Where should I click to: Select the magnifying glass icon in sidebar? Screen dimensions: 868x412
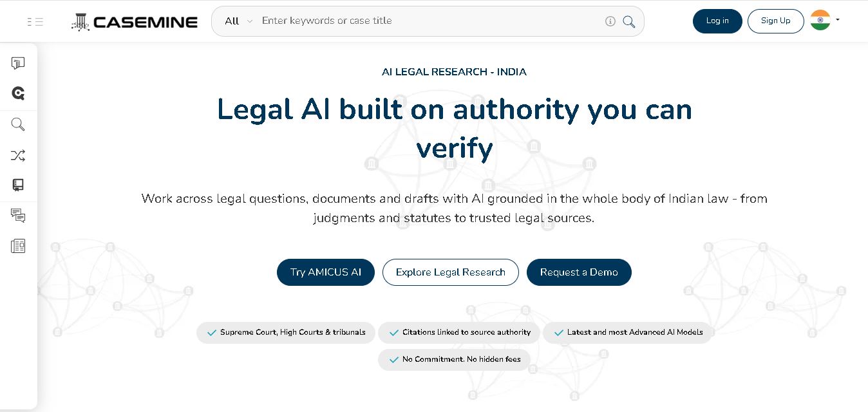18,124
